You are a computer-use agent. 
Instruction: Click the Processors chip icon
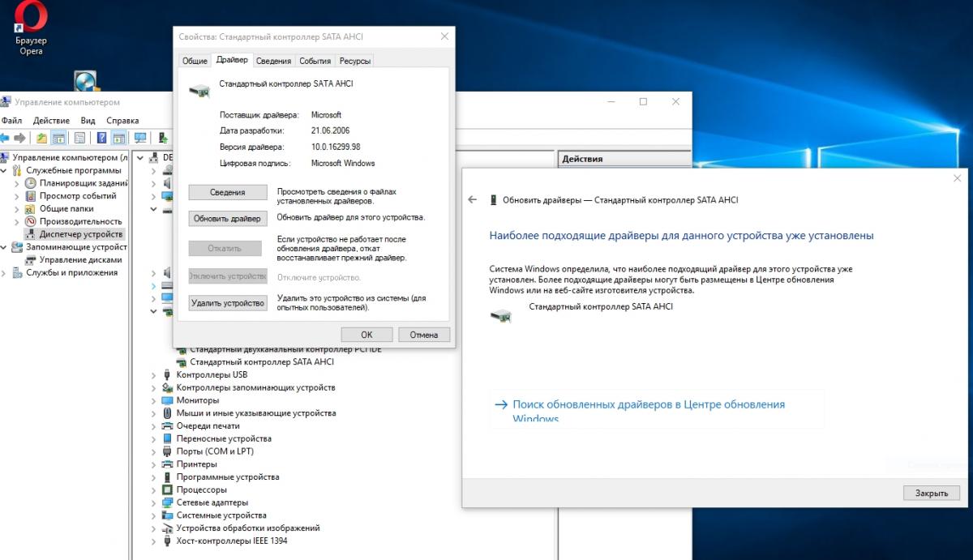pyautogui.click(x=168, y=489)
